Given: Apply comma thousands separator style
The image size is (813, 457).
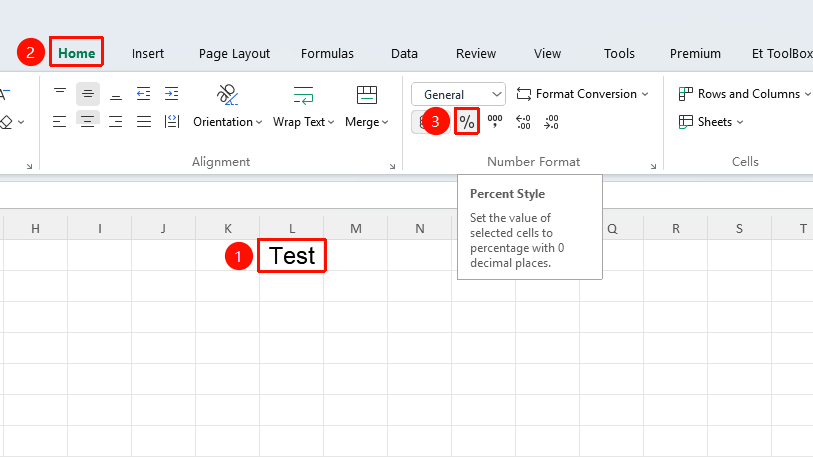Looking at the screenshot, I should (x=495, y=122).
